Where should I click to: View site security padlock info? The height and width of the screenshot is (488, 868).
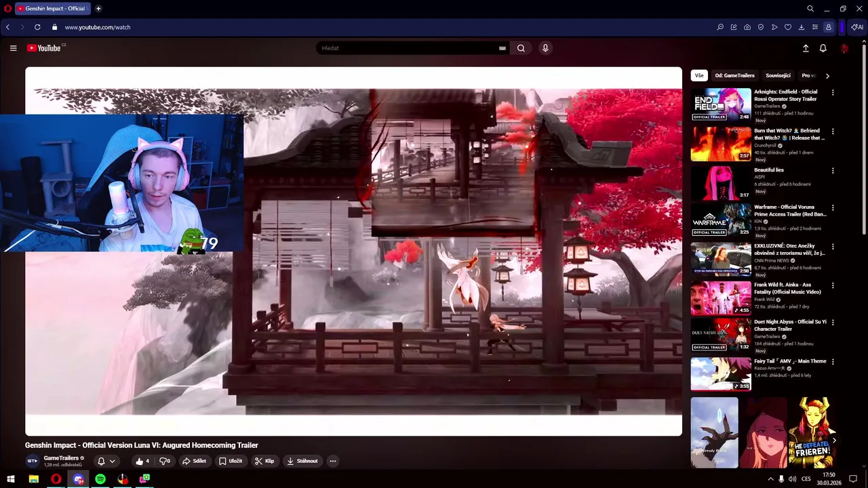[55, 27]
